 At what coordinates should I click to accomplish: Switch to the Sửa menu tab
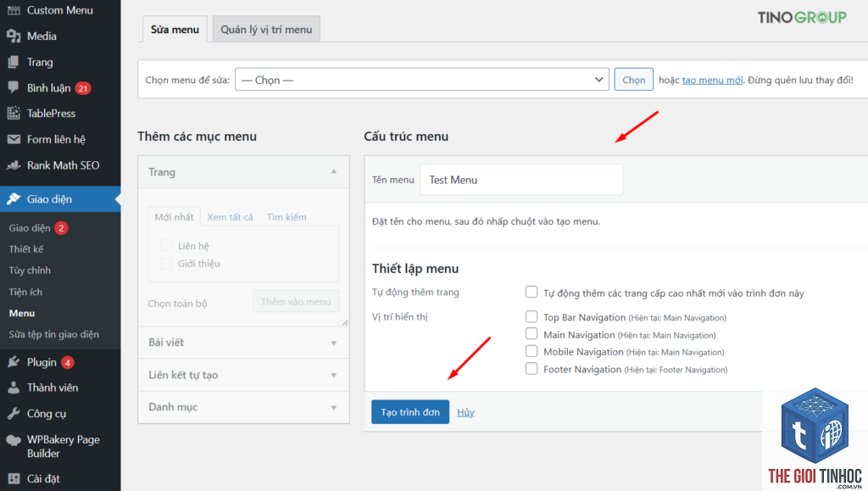[x=175, y=30]
